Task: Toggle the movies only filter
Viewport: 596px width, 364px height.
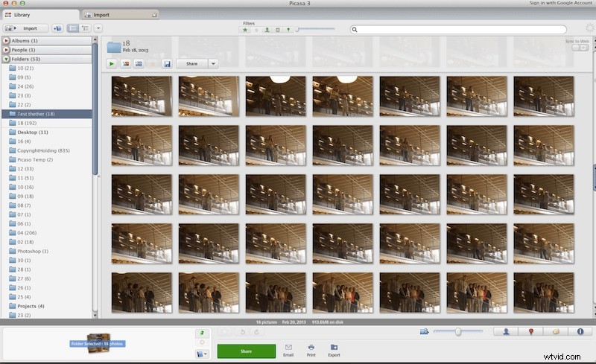Action: (x=277, y=30)
